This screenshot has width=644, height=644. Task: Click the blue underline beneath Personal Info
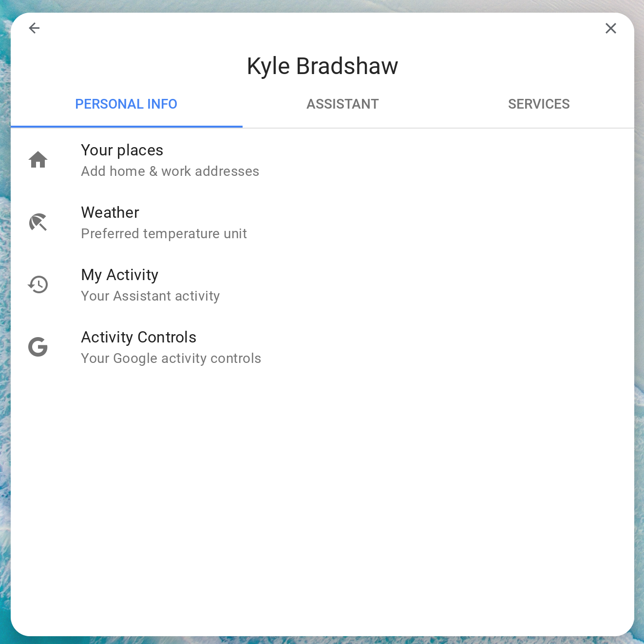click(127, 127)
